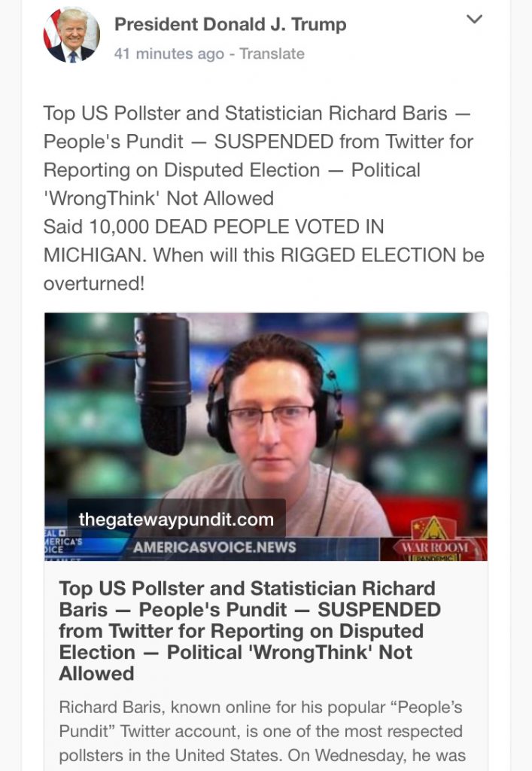Screen dimensions: 532x771
Task: Open the 41 minutes ago timestamp
Action: 169,53
